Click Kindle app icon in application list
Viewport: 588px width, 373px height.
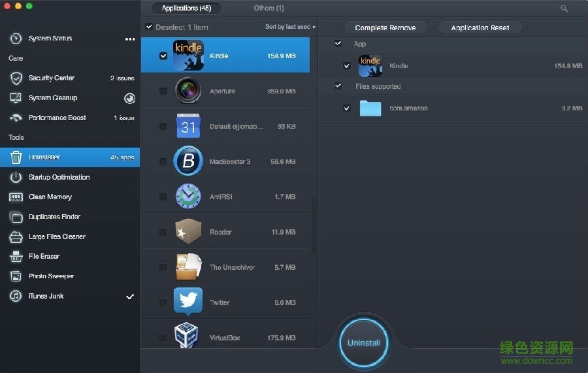188,56
